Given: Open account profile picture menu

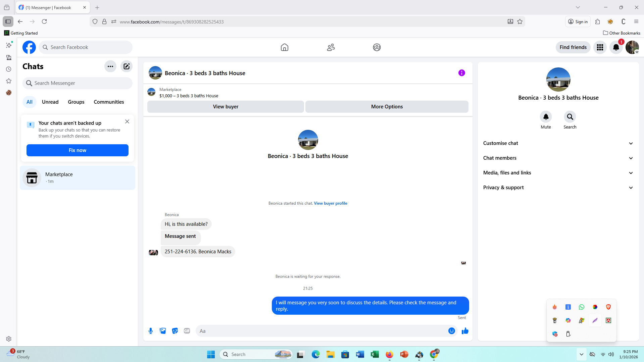Looking at the screenshot, I should click(x=632, y=47).
